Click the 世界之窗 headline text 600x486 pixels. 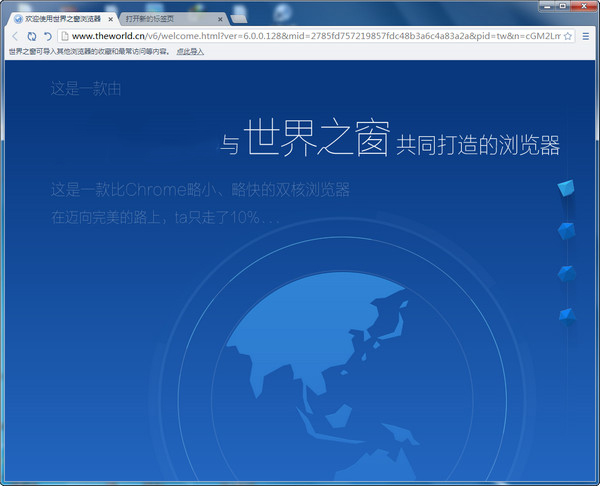pos(317,137)
